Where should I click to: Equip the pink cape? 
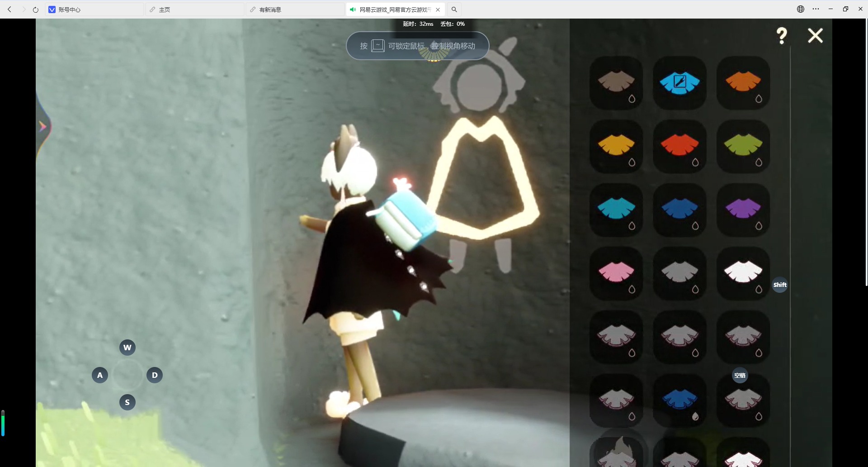click(616, 273)
